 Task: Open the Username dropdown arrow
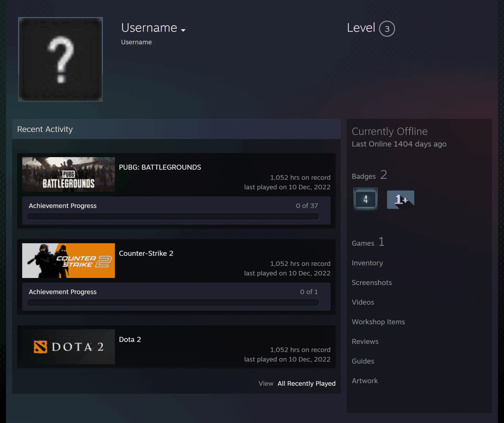[x=183, y=30]
